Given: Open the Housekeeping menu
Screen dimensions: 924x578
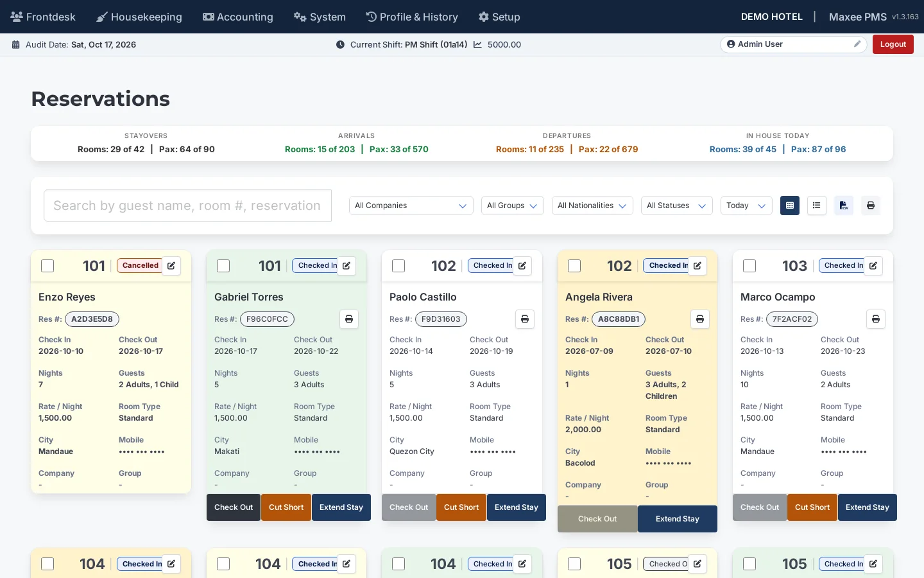Looking at the screenshot, I should pyautogui.click(x=139, y=17).
